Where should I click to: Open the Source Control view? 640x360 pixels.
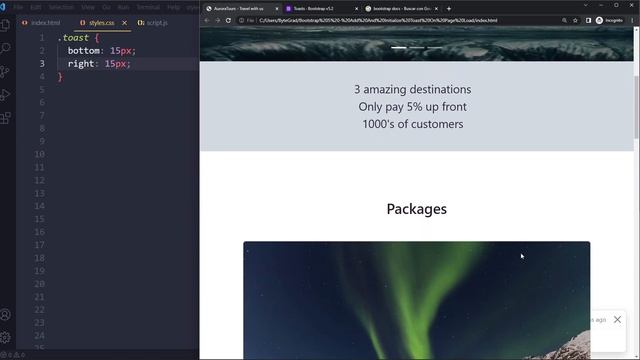tap(5, 72)
